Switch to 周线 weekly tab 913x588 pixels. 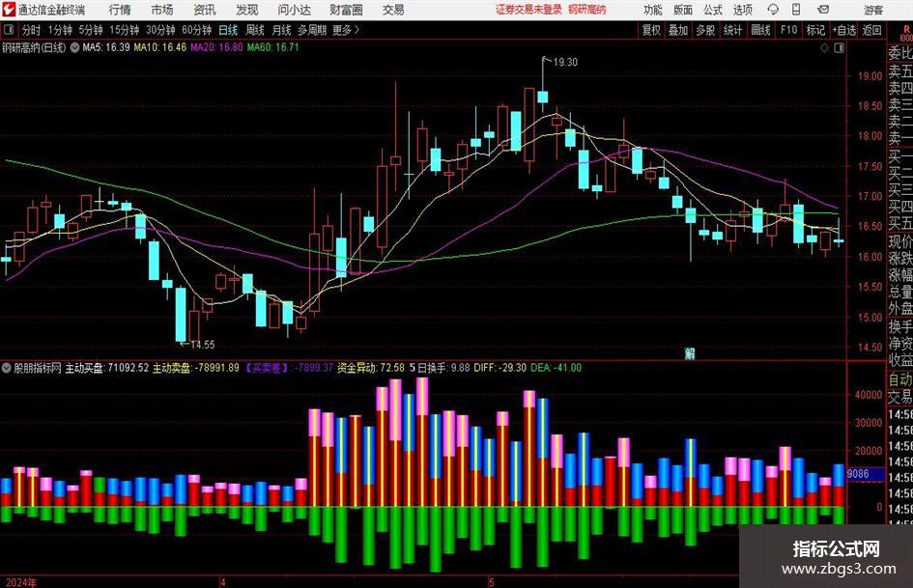coord(255,30)
